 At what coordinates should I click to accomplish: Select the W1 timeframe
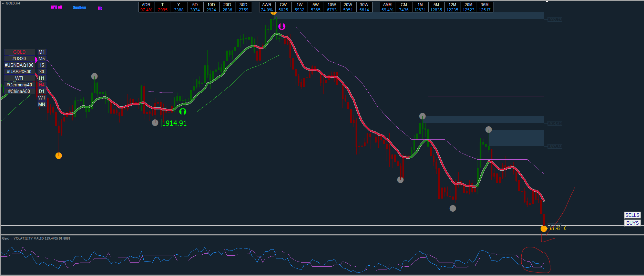pyautogui.click(x=42, y=98)
